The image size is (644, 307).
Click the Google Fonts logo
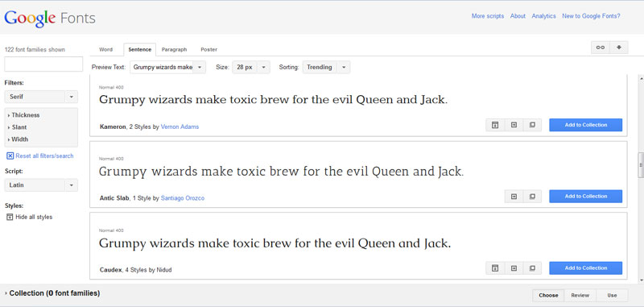50,18
